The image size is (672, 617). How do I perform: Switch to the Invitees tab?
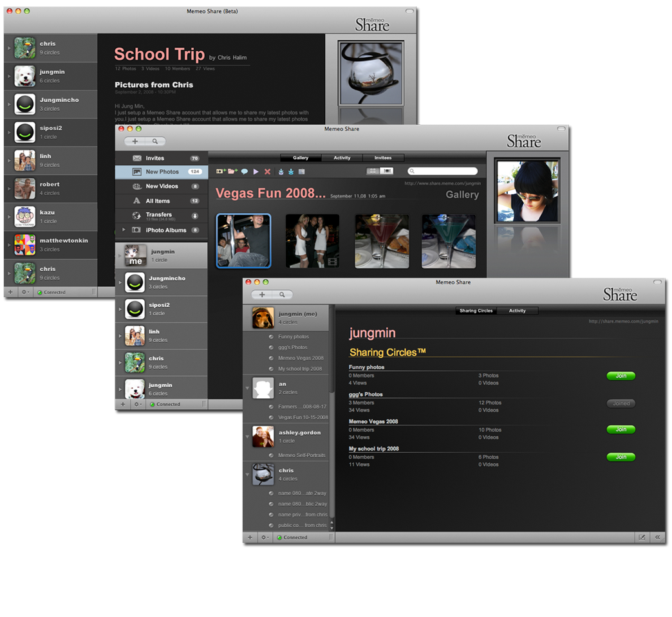pyautogui.click(x=383, y=158)
